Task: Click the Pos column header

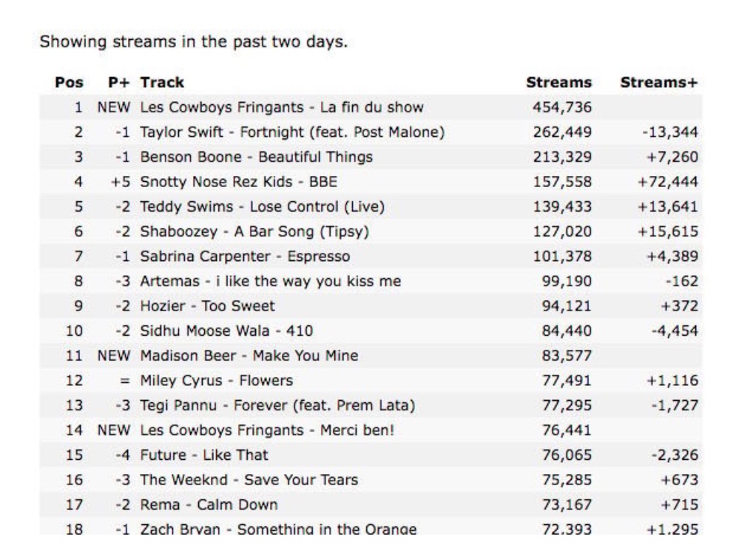Action: pyautogui.click(x=69, y=82)
